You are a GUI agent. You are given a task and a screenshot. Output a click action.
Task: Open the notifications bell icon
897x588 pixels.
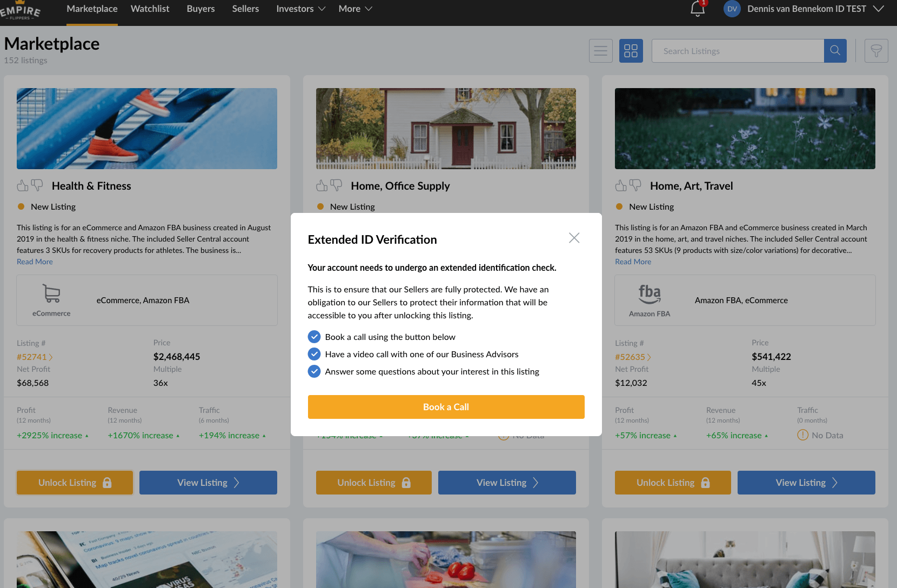(698, 9)
